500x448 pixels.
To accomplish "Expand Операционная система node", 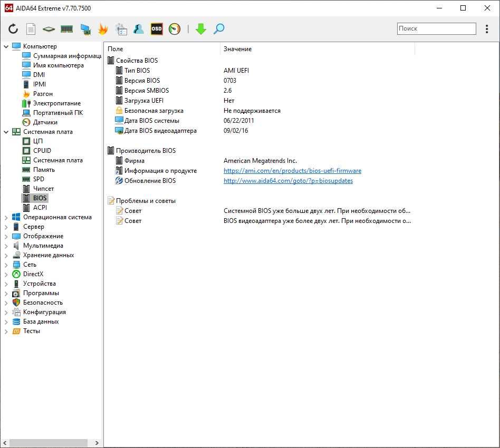I will pyautogui.click(x=6, y=217).
